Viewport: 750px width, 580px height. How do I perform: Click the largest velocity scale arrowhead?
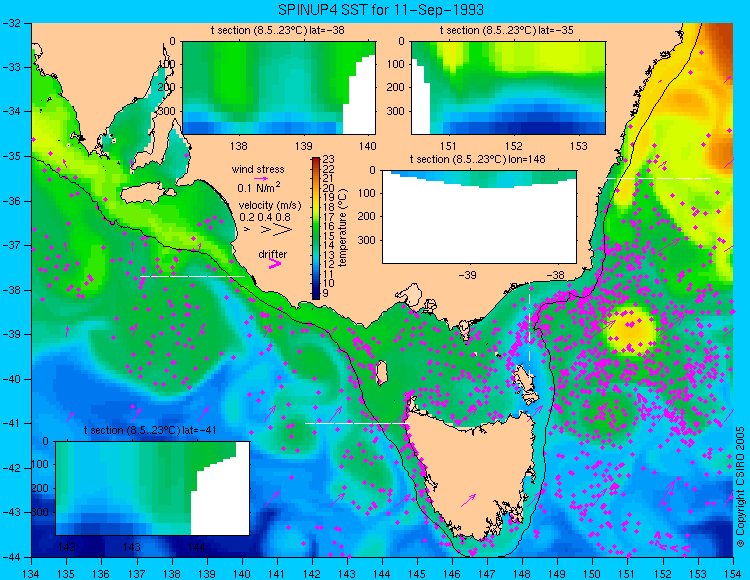282,230
